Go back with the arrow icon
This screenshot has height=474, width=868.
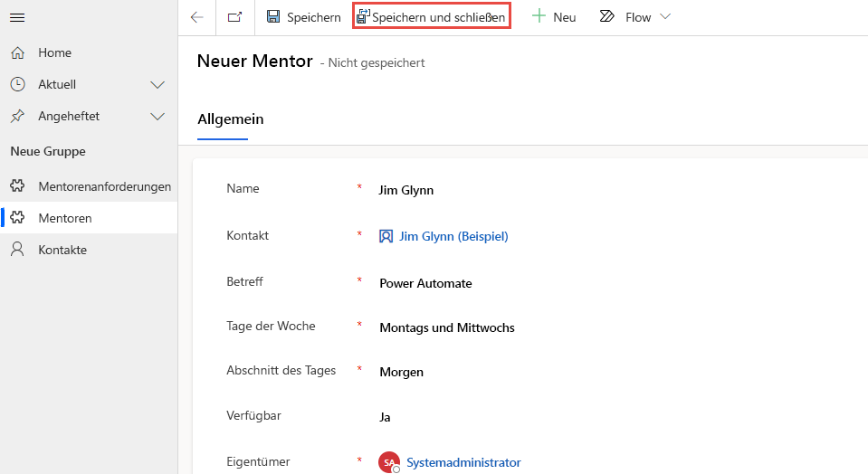click(x=196, y=17)
